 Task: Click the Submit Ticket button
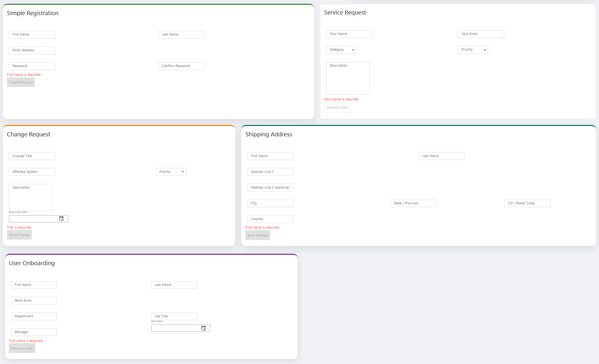(x=338, y=107)
